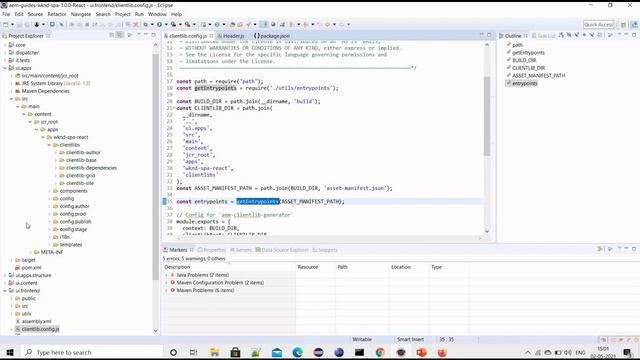Click the Save toolbar icon

pyautogui.click(x=19, y=24)
